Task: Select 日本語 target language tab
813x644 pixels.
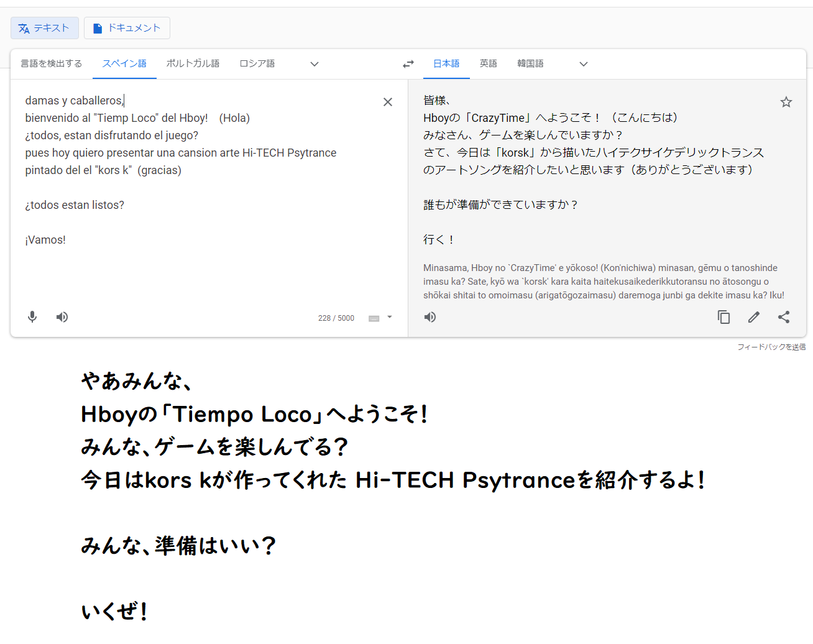Action: click(x=446, y=63)
